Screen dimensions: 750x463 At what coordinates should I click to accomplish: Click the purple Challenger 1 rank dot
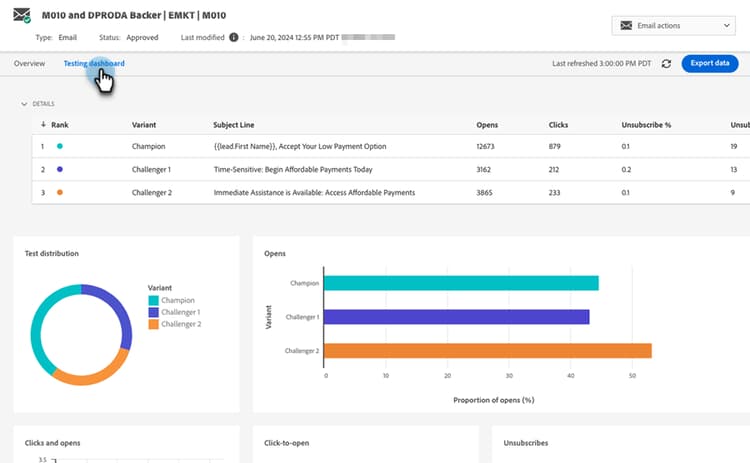pyautogui.click(x=60, y=169)
